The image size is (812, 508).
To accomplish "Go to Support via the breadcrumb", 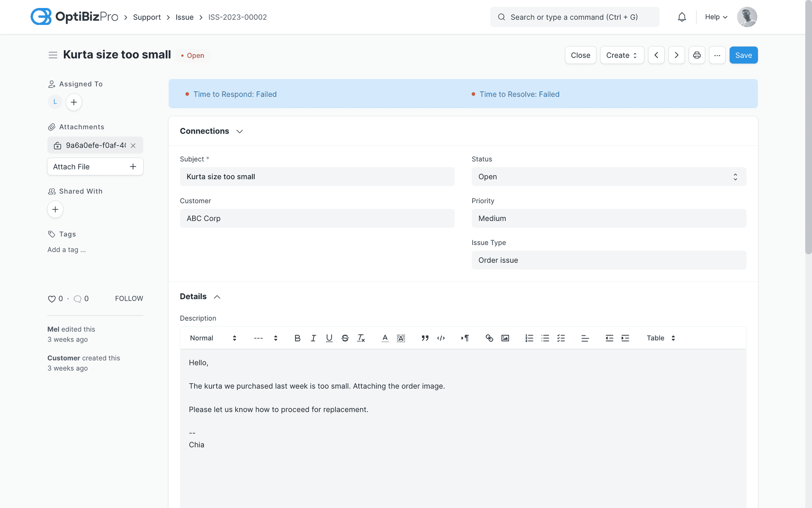I will (147, 17).
